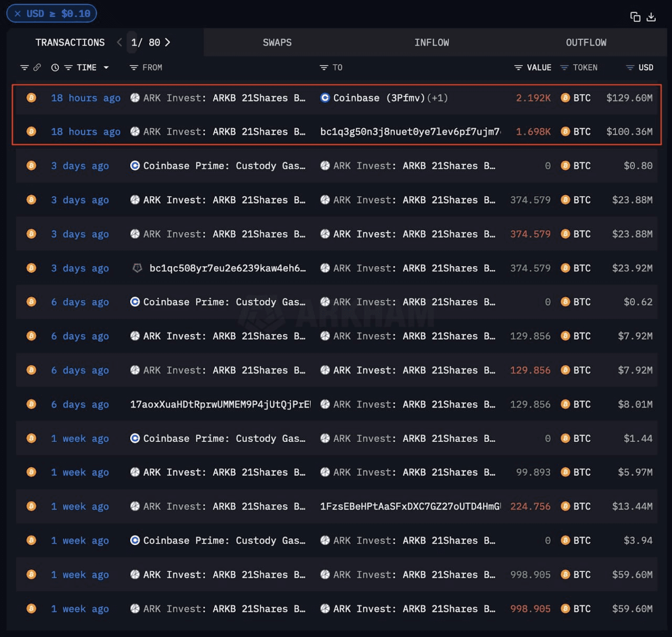Open Coinbase Prime sender in $1.44 row
This screenshot has height=637, width=672.
click(224, 439)
